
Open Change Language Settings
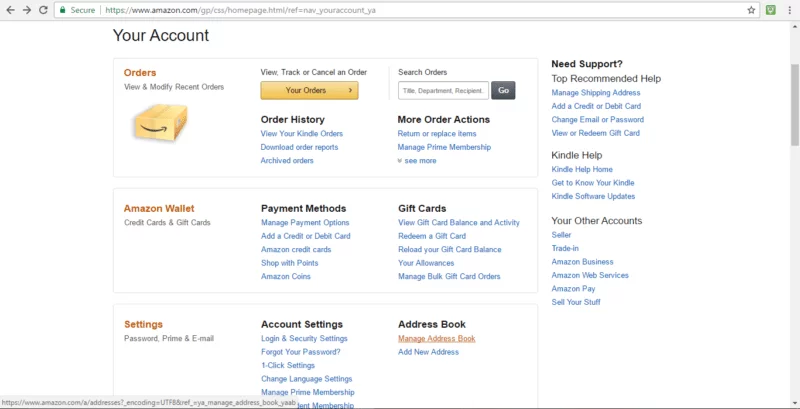[x=307, y=379]
